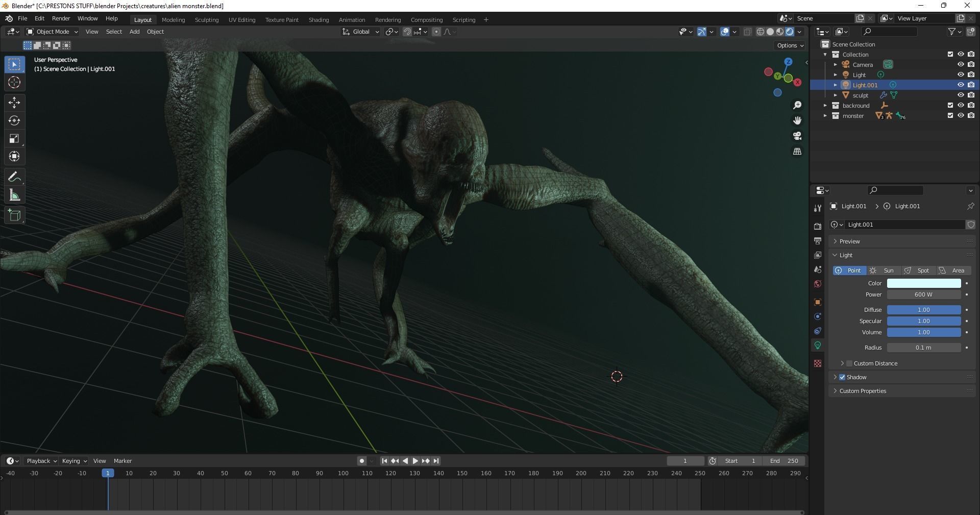Open Scene properties tab

tap(818, 269)
